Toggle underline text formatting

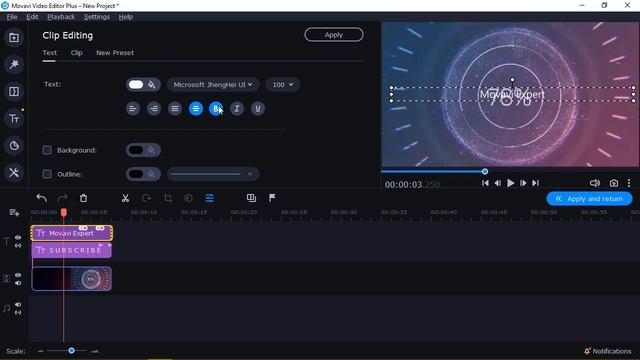pos(258,109)
